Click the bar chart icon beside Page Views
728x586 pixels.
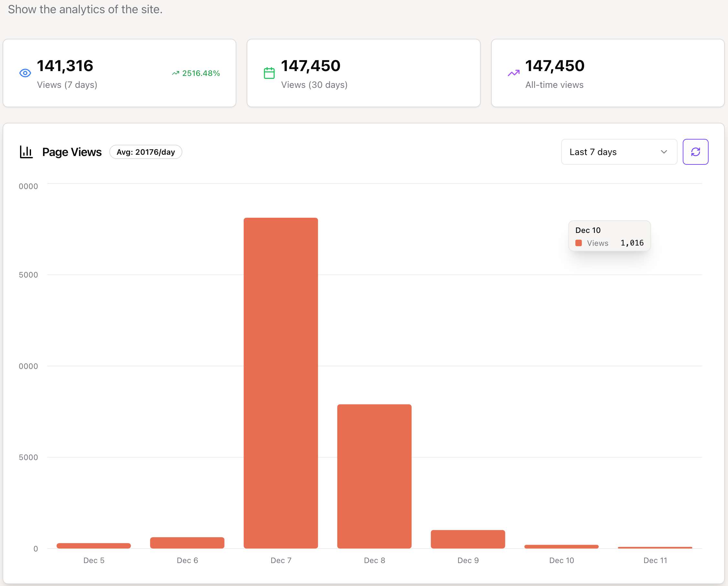(x=26, y=152)
